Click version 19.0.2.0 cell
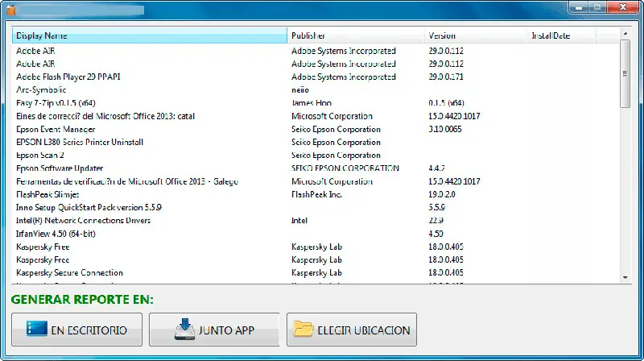The image size is (644, 361). [x=442, y=194]
